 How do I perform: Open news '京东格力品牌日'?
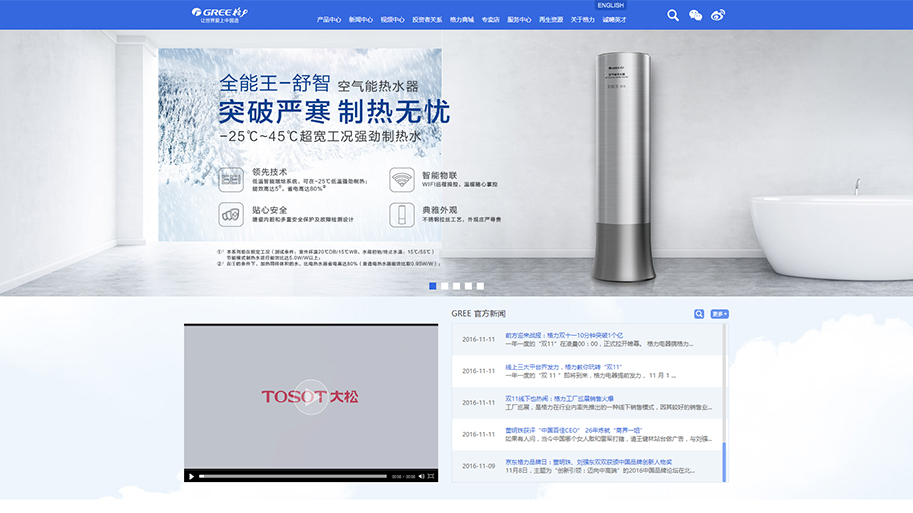coord(588,462)
